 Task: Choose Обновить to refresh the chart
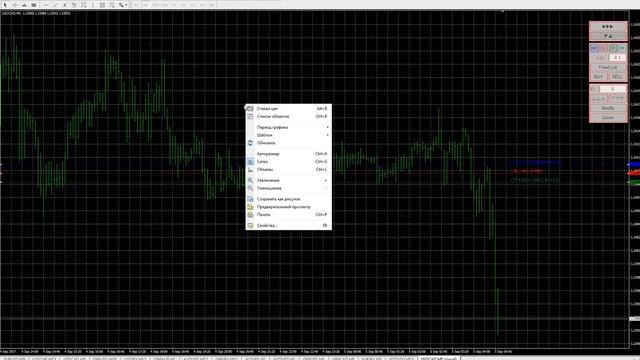289,143
